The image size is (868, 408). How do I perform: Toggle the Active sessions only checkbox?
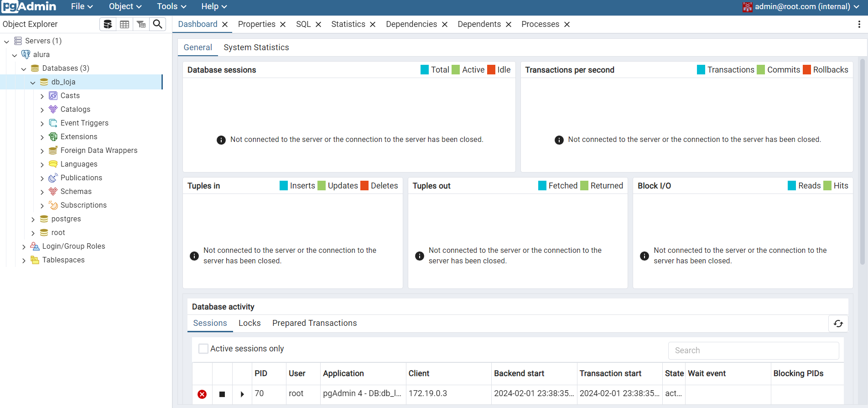point(203,349)
